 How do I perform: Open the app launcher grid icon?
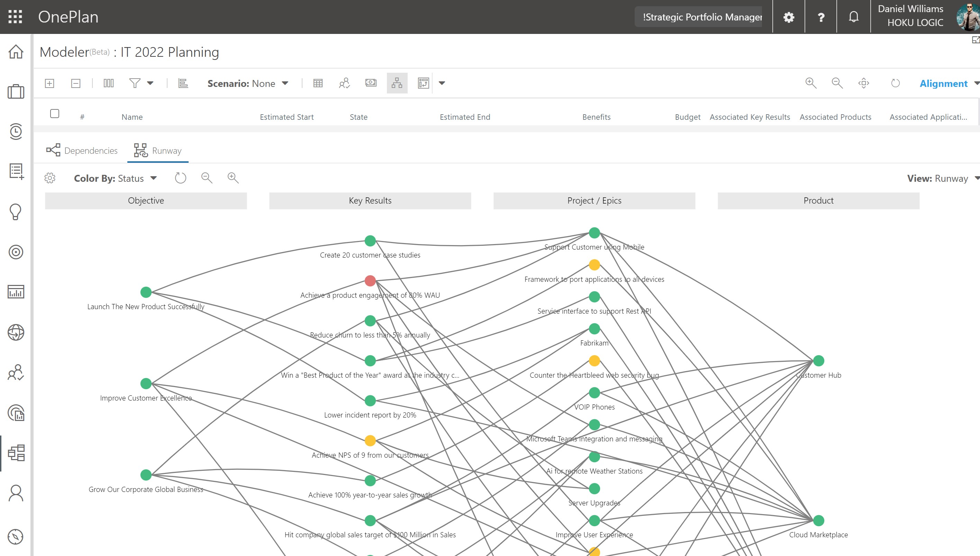(x=15, y=17)
